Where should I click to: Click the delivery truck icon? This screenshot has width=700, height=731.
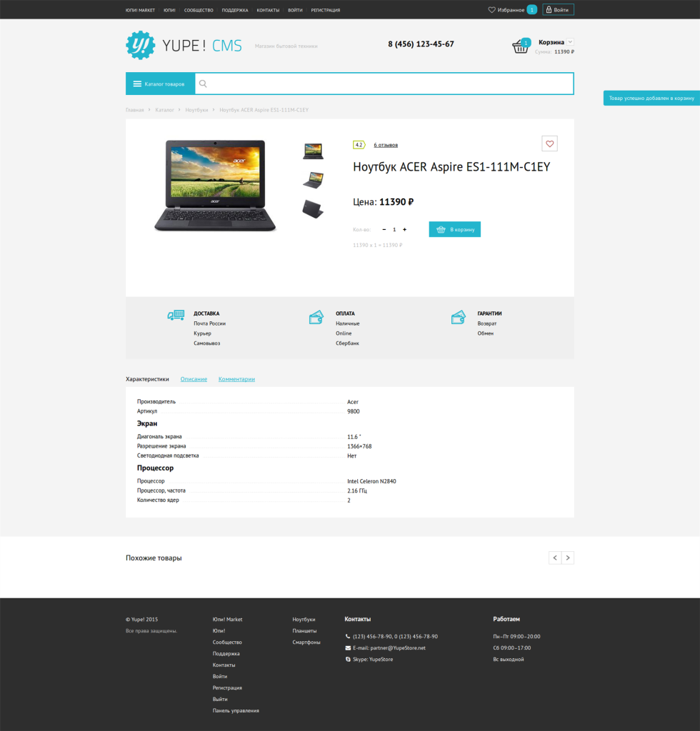[176, 315]
